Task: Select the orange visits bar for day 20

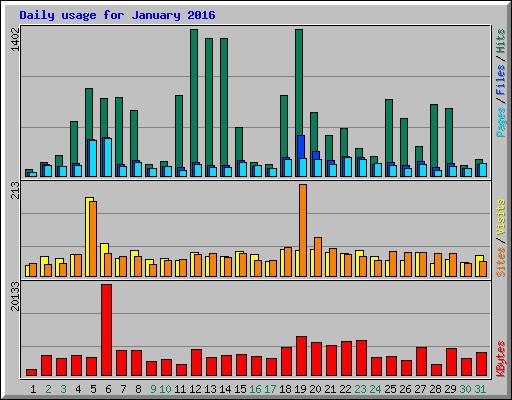Action: (318, 257)
